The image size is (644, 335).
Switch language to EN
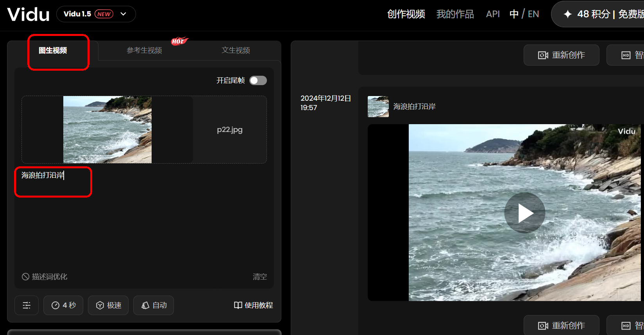[x=533, y=14]
